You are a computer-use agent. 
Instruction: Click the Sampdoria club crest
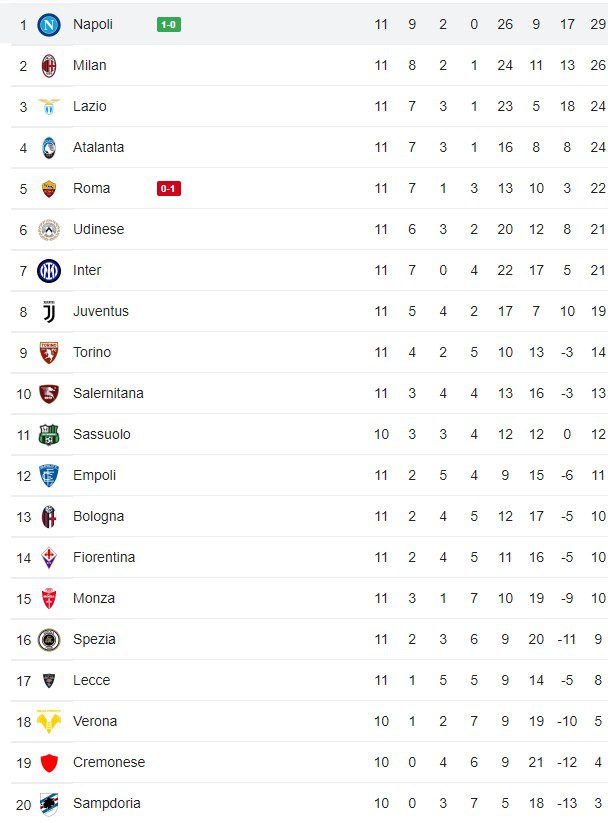pos(49,803)
